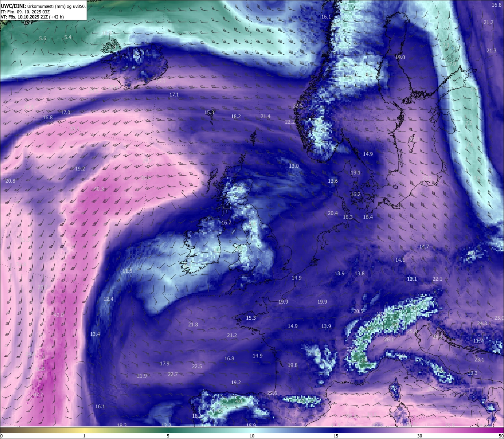Click the value 19.1 on the map
The height and width of the screenshot is (439, 504).
click(x=356, y=173)
